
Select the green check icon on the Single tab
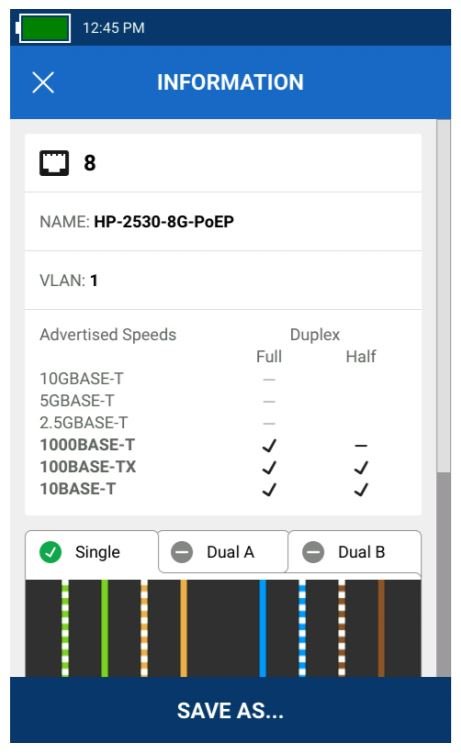coord(50,552)
